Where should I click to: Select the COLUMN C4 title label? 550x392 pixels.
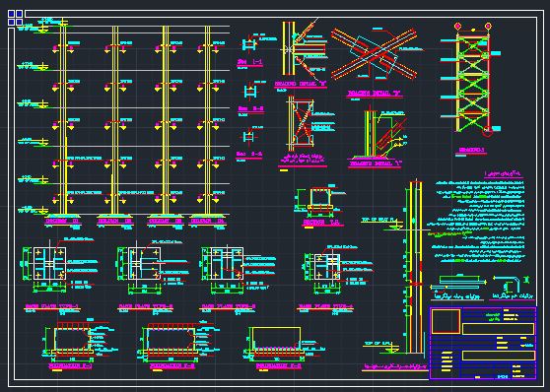[x=207, y=222]
